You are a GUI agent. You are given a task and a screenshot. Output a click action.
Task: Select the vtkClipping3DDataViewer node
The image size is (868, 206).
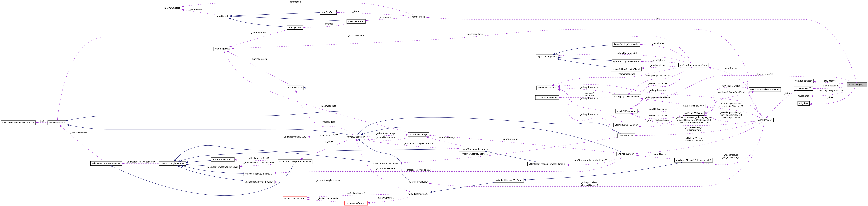[626, 97]
